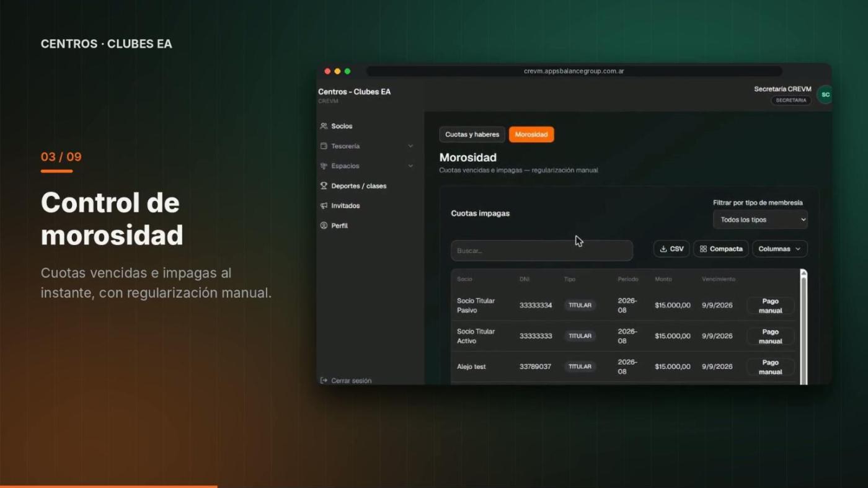Switch to the Compacta view
Viewport: 868px width, 488px height.
click(x=721, y=249)
